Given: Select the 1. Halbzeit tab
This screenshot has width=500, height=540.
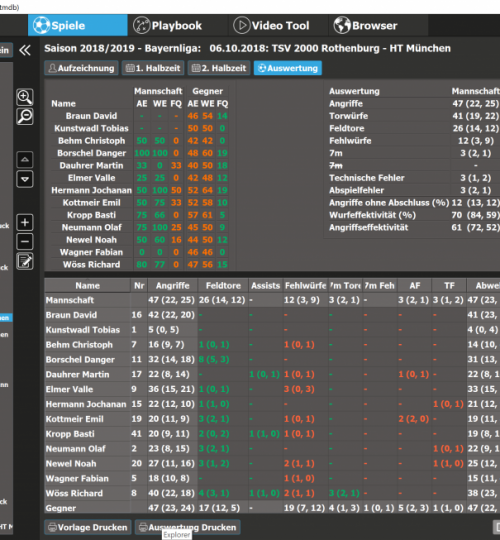Looking at the screenshot, I should (x=153, y=68).
